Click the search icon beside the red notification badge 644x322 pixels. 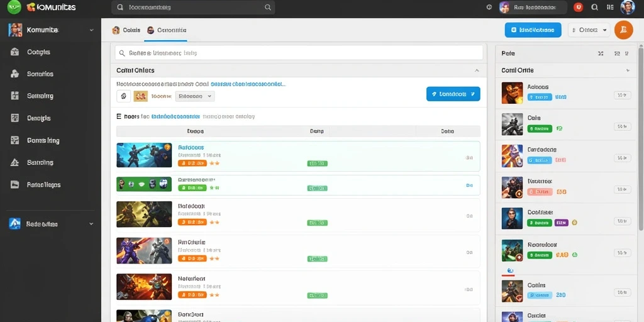tap(594, 7)
